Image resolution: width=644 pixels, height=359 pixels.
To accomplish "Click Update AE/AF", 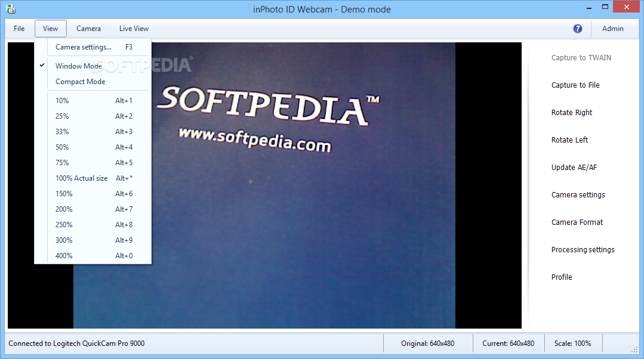I will (x=574, y=168).
